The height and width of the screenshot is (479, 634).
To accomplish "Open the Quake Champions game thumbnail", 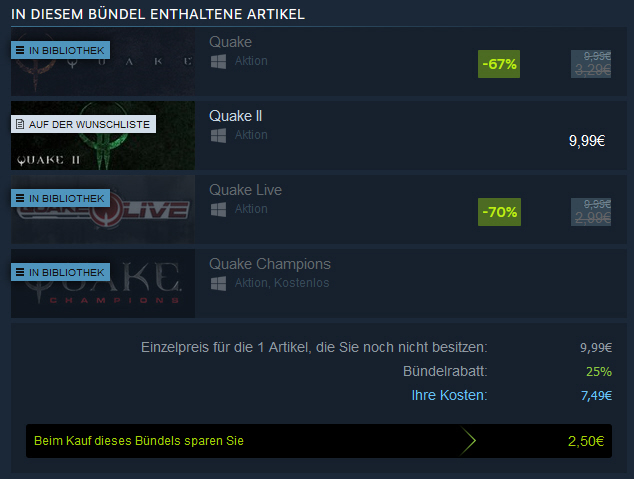I will pyautogui.click(x=103, y=283).
